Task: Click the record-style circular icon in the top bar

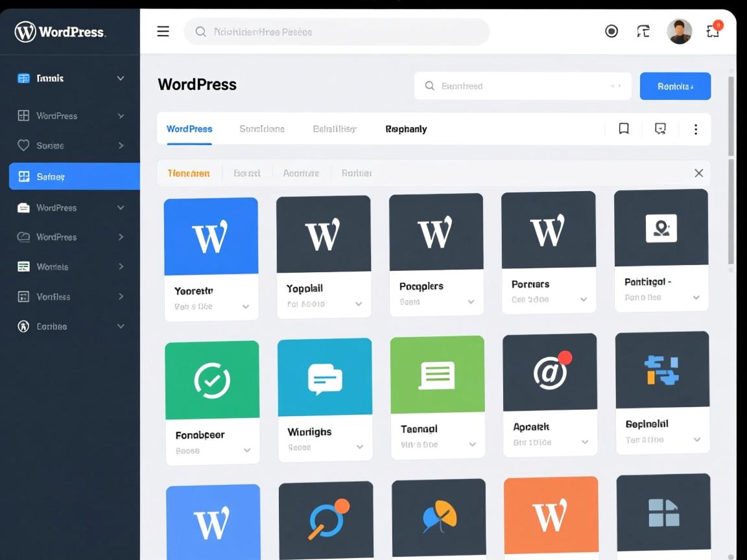Action: tap(611, 31)
